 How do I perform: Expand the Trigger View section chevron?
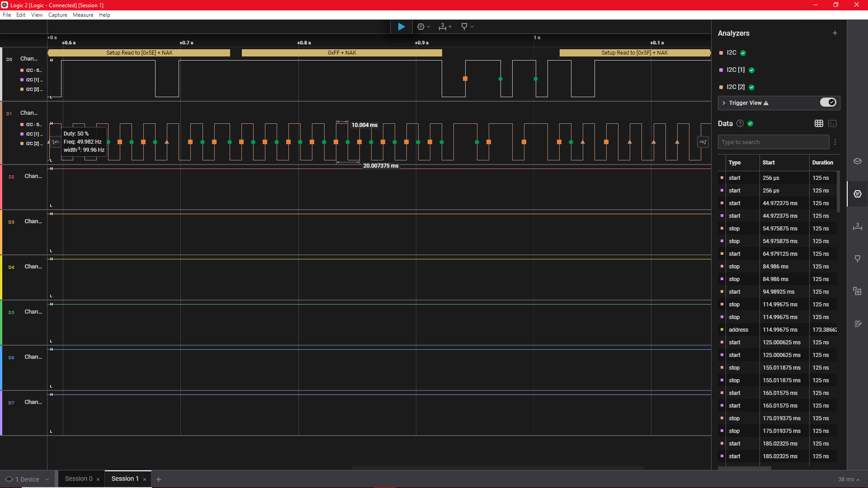click(x=724, y=103)
